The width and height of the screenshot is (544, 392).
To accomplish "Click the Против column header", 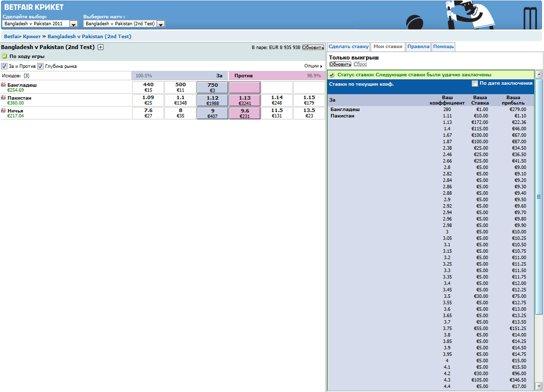I will point(244,76).
